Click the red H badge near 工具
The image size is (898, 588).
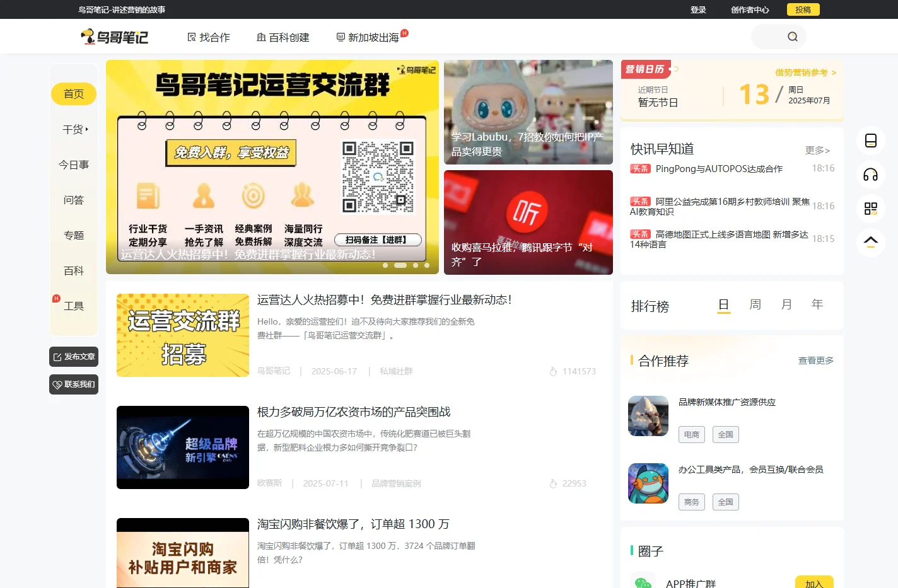click(x=56, y=298)
